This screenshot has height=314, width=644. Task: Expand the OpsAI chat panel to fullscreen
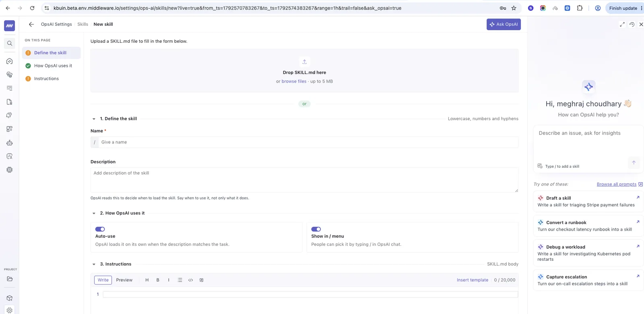point(622,24)
